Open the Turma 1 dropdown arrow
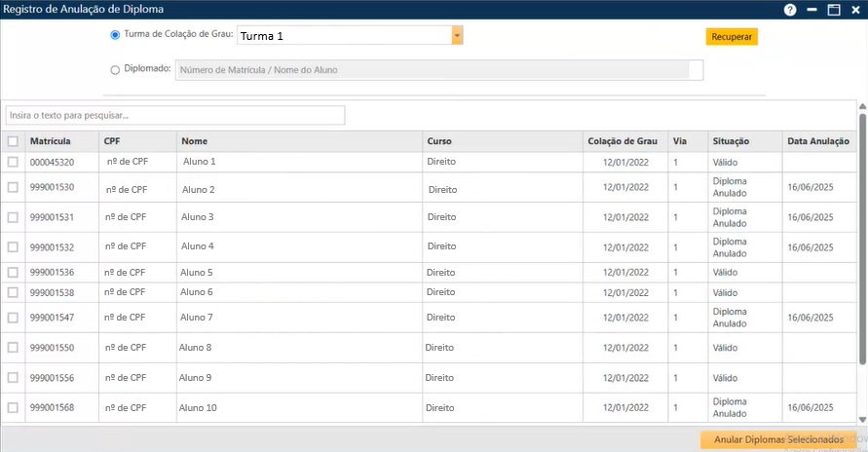This screenshot has height=452, width=868. click(x=457, y=36)
